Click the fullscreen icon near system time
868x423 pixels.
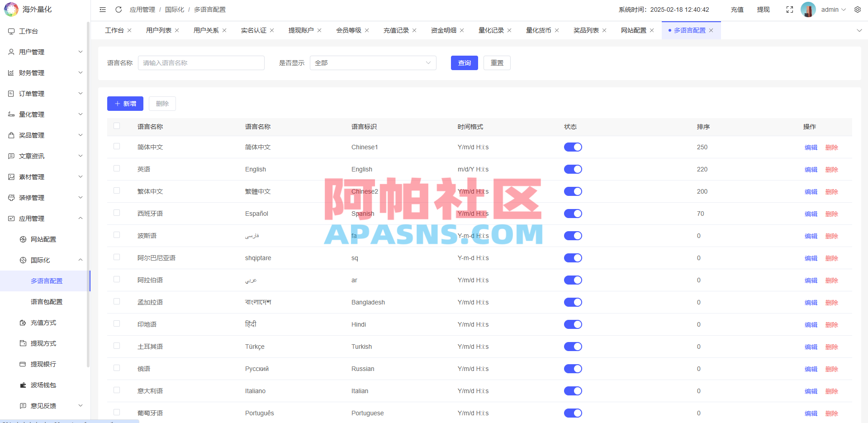tap(789, 9)
